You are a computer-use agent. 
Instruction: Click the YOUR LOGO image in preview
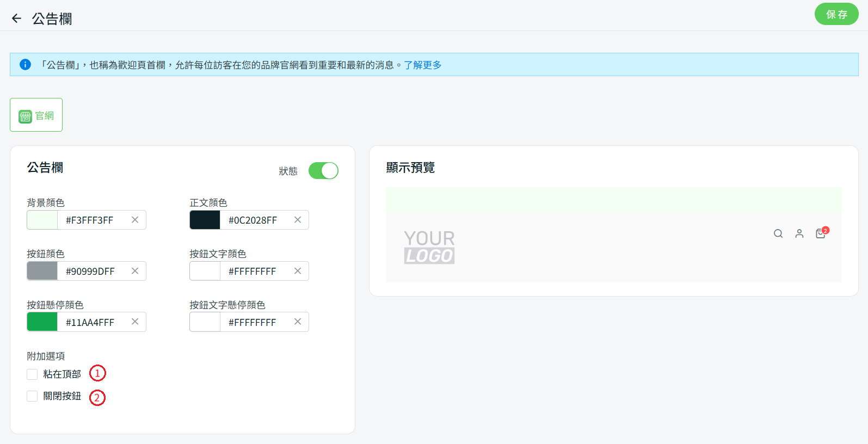429,247
